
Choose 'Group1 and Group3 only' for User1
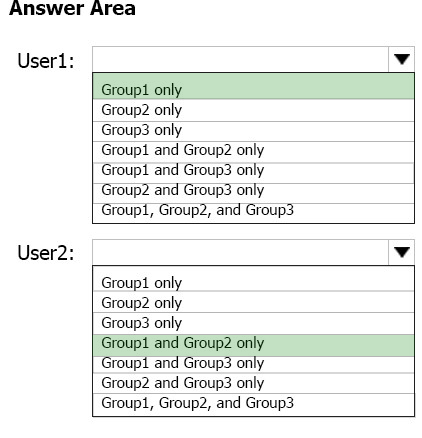click(x=253, y=171)
